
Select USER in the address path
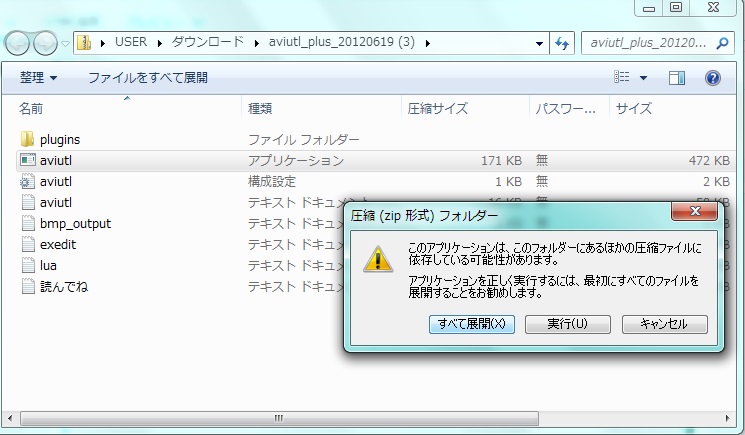(131, 42)
